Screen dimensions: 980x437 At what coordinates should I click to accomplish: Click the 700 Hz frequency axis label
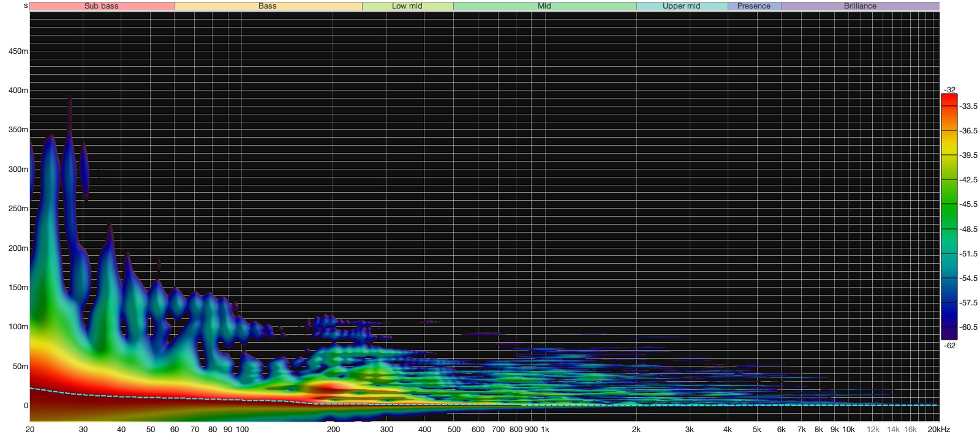pos(499,429)
